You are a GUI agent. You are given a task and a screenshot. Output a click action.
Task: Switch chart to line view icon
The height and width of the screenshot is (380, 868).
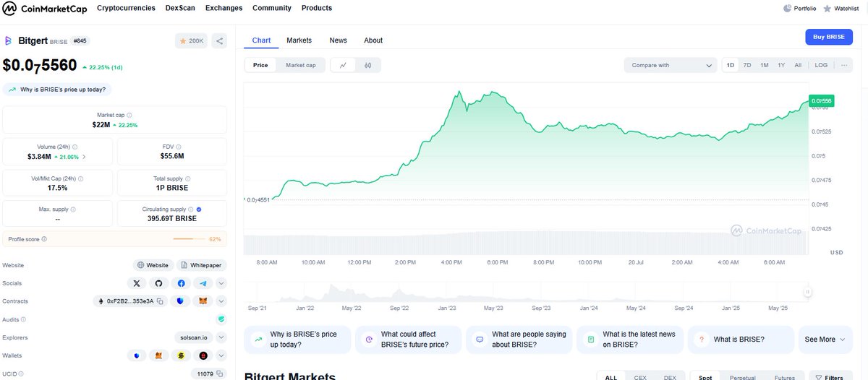343,65
